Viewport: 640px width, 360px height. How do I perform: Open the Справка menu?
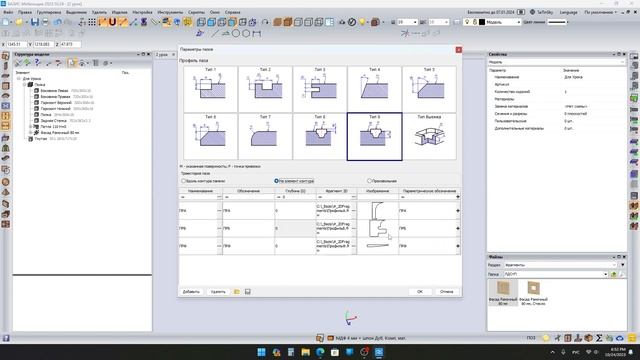[x=233, y=12]
